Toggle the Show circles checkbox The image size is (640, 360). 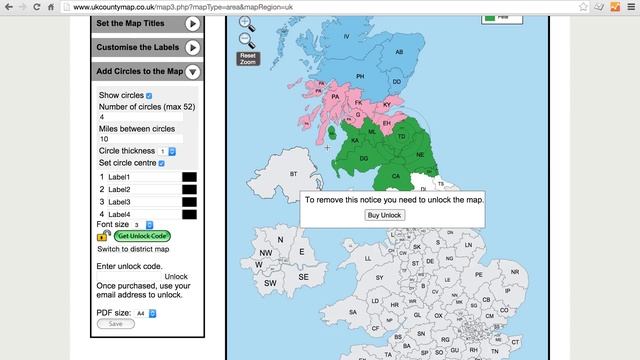pyautogui.click(x=149, y=96)
